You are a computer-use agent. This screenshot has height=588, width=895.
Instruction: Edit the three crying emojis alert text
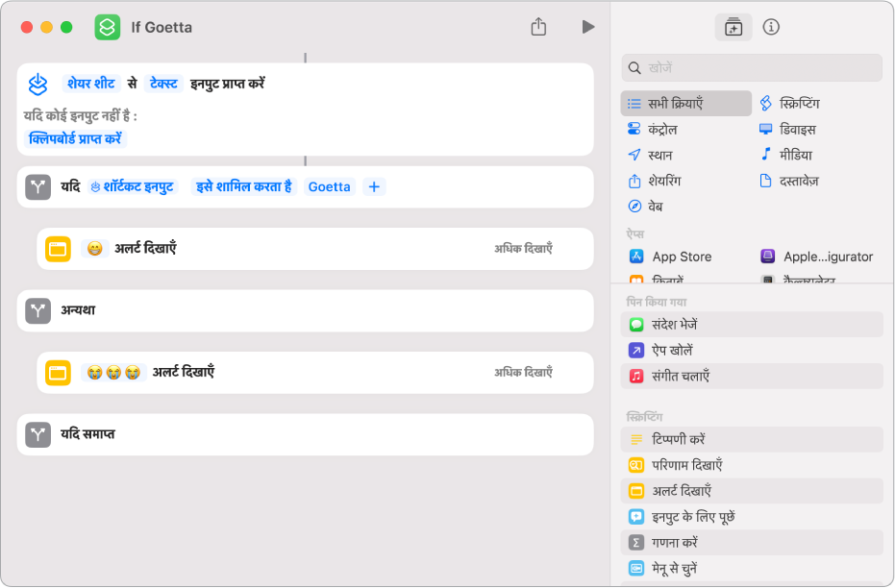coord(113,373)
